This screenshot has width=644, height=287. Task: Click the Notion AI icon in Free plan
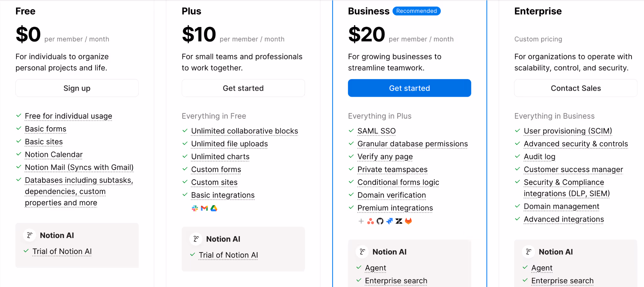tap(30, 235)
